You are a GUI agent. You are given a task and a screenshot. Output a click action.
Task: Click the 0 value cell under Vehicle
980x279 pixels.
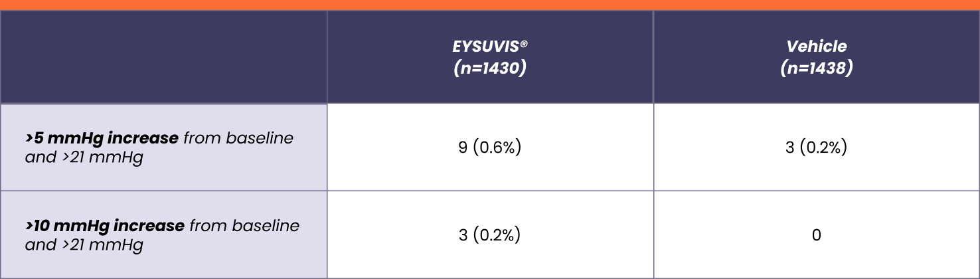point(817,234)
